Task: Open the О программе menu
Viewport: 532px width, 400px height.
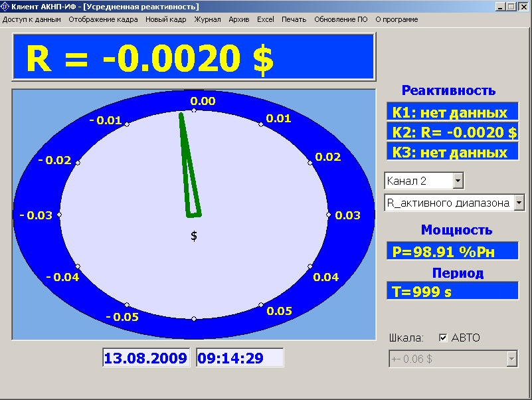Action: (x=397, y=19)
